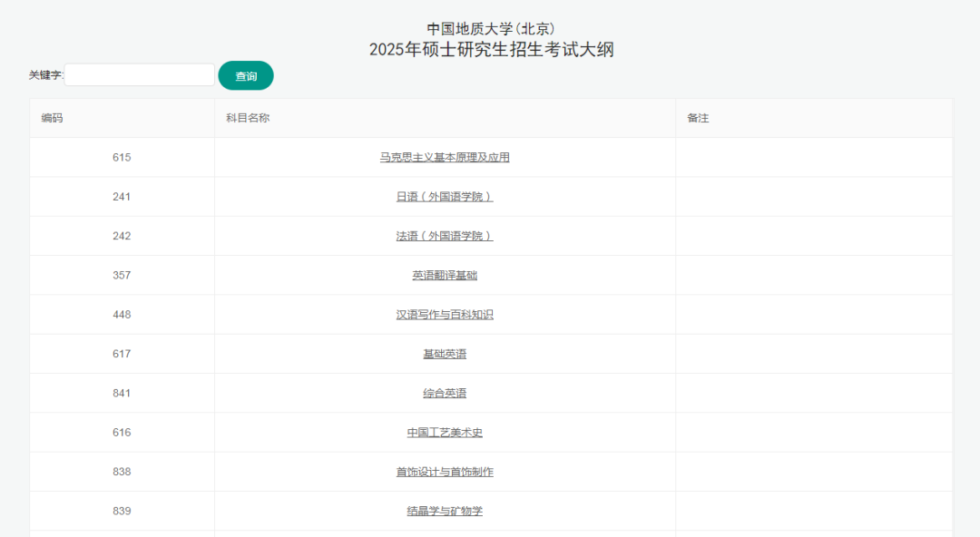Image resolution: width=980 pixels, height=537 pixels.
Task: Select code cell 839
Action: [x=122, y=512]
